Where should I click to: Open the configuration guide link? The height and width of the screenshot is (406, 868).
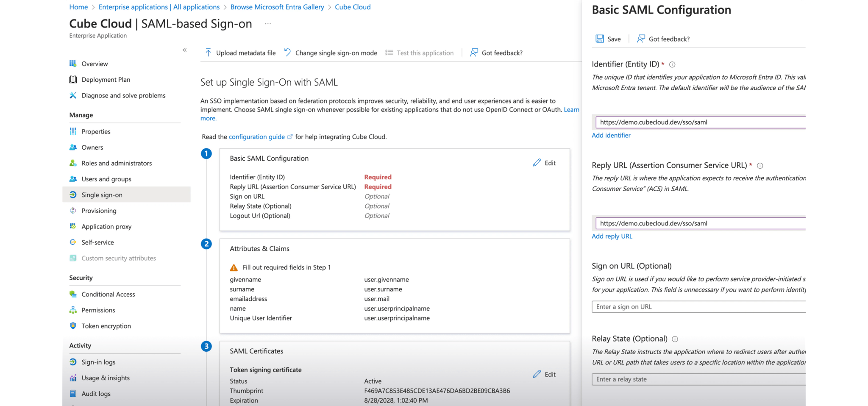point(257,137)
